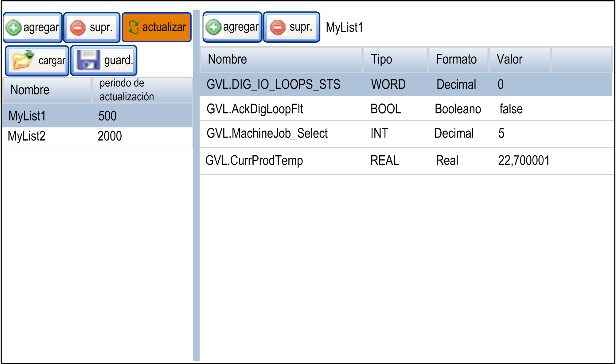Click the value 5 of MachineJob_Select

501,134
